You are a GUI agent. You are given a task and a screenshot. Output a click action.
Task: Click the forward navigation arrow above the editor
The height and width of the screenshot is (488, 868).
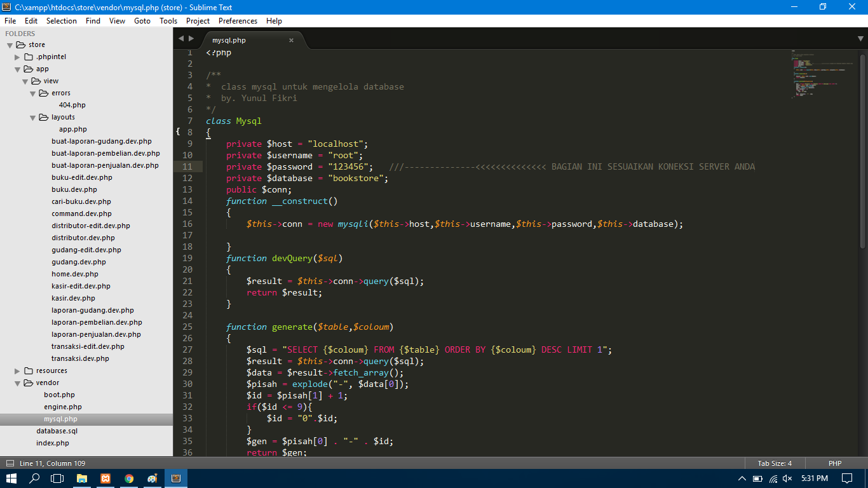click(x=191, y=39)
